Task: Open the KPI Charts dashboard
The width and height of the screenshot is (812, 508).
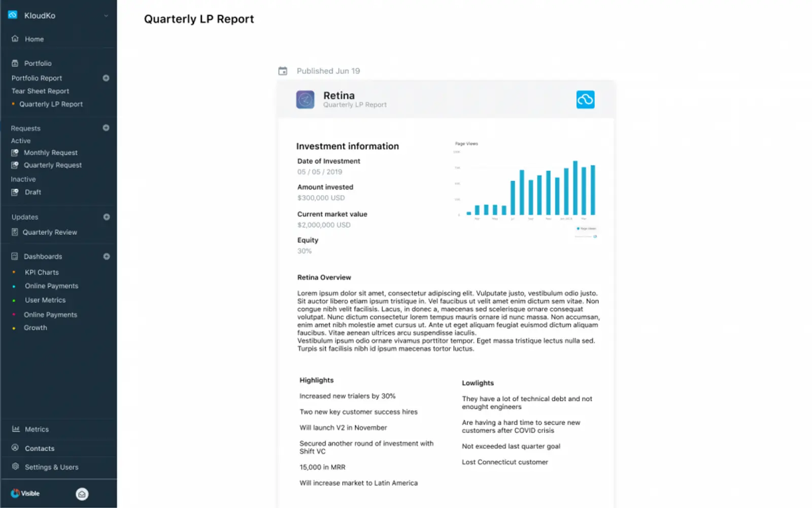Action: 42,272
